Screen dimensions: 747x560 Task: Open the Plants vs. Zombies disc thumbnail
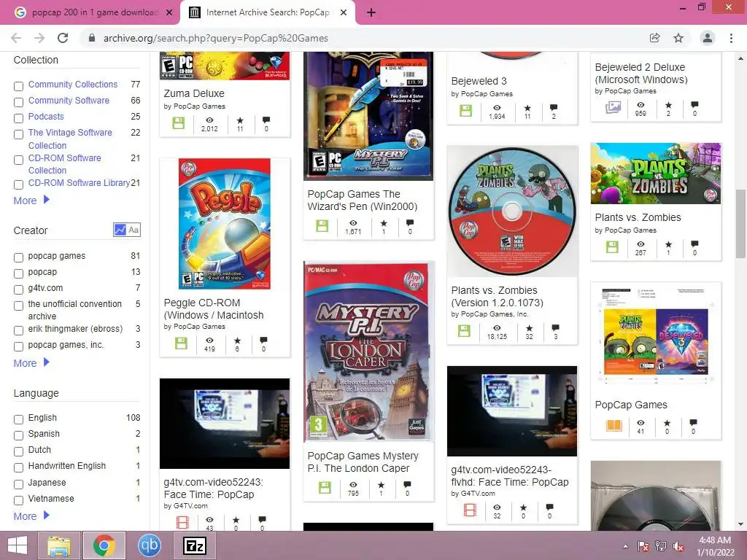(512, 211)
